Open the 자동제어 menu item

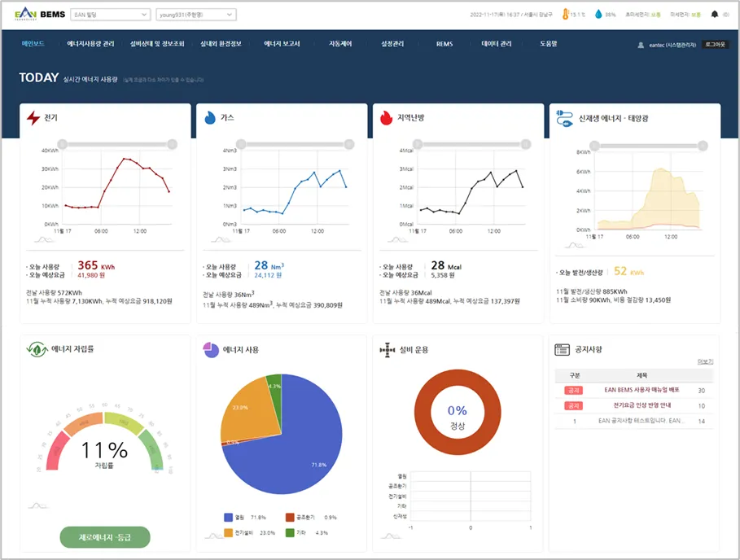point(340,44)
